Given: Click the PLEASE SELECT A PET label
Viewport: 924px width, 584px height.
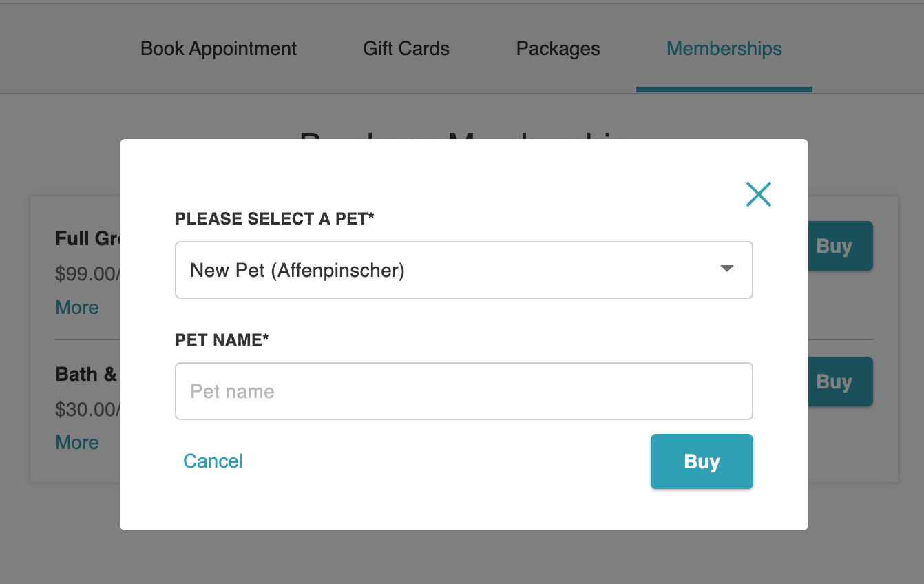Looking at the screenshot, I should pyautogui.click(x=275, y=219).
